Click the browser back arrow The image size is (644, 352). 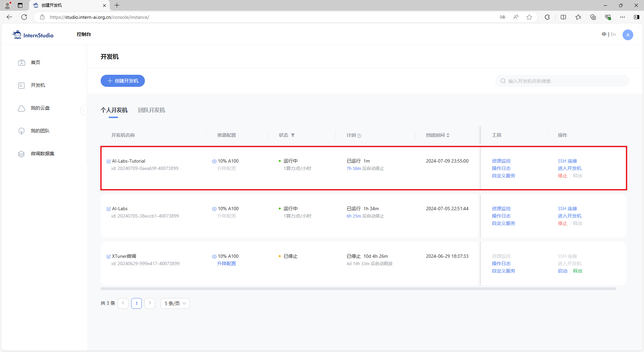tap(9, 17)
